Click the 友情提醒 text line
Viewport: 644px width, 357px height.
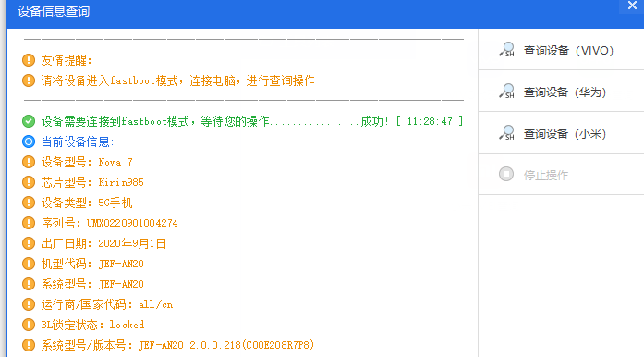tap(67, 60)
